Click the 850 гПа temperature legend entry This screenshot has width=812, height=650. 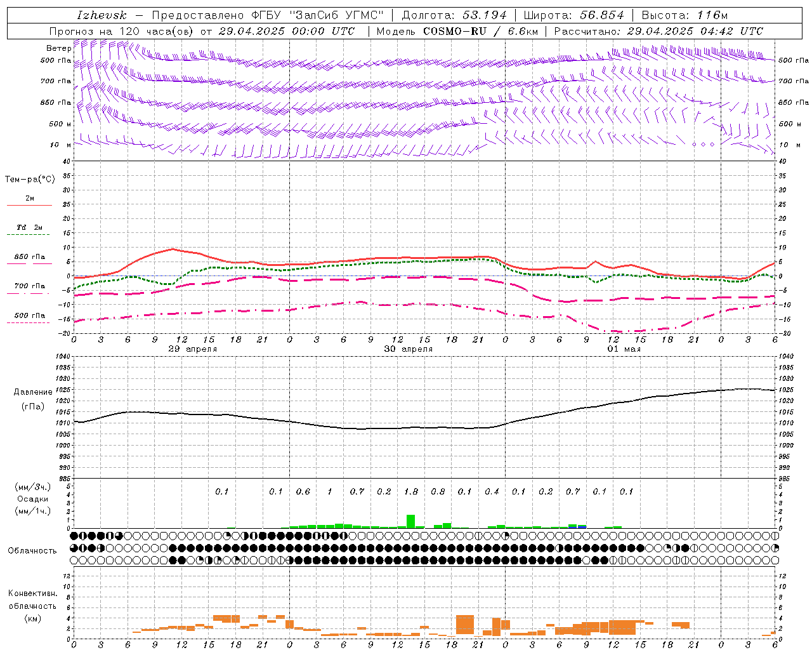click(29, 257)
